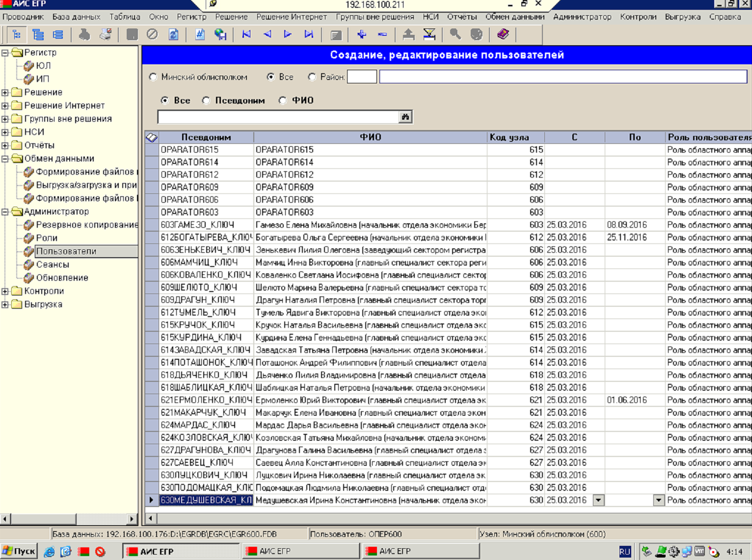This screenshot has height=560, width=752.
Task: Open the Администратор menu
Action: (582, 17)
